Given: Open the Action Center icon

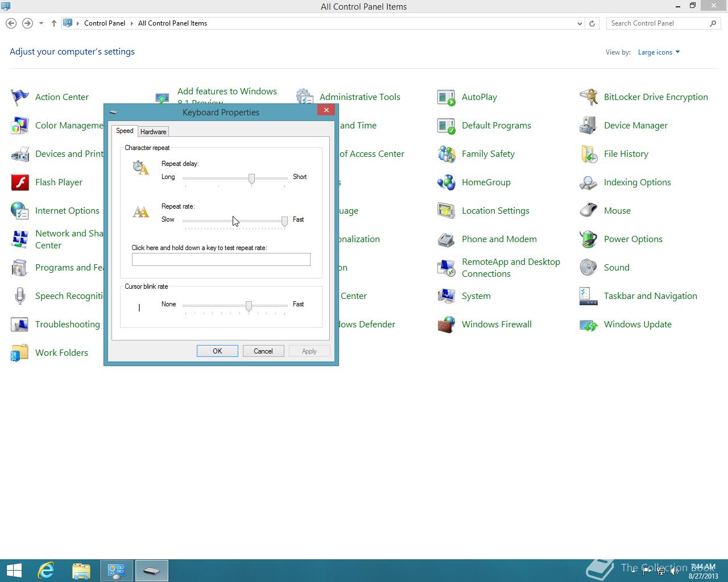Looking at the screenshot, I should (x=20, y=97).
